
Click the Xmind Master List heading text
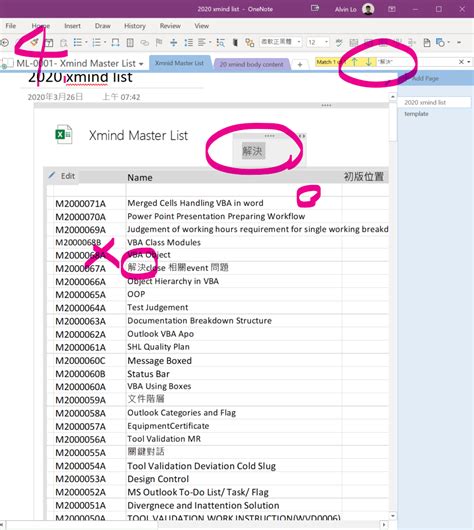pos(138,136)
